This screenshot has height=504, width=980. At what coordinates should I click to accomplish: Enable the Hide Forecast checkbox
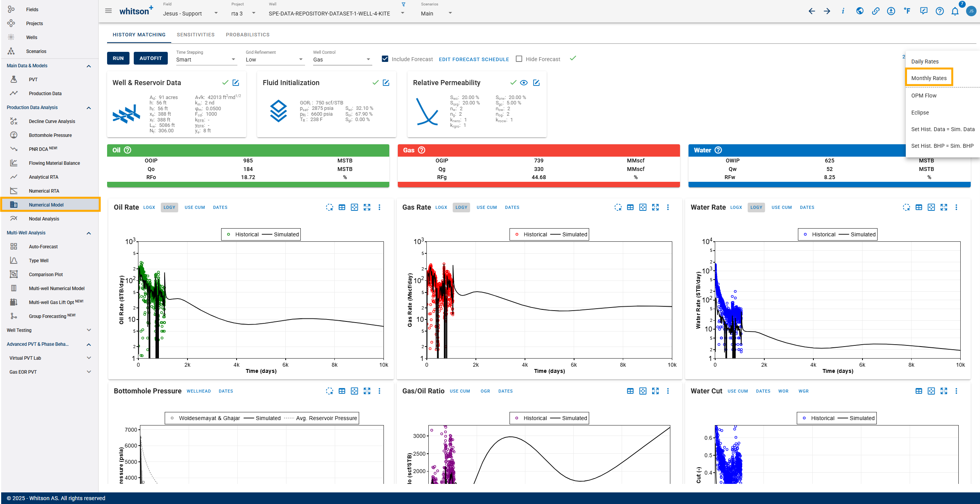click(519, 59)
